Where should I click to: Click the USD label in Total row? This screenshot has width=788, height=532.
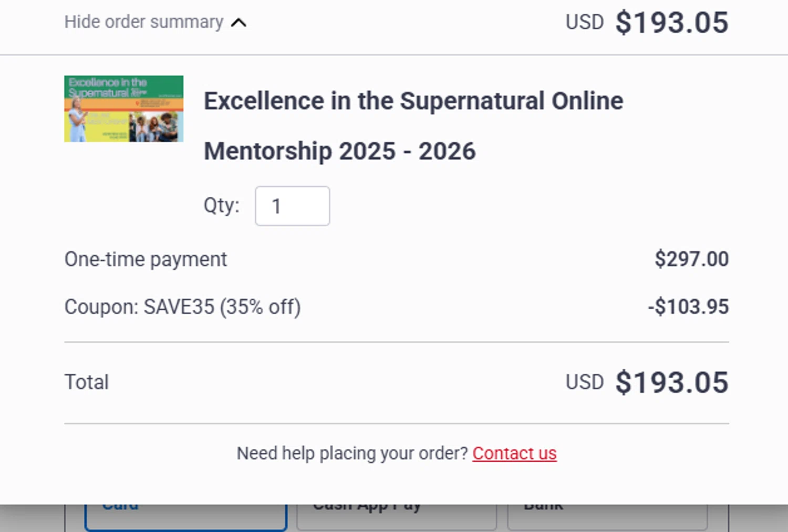584,382
